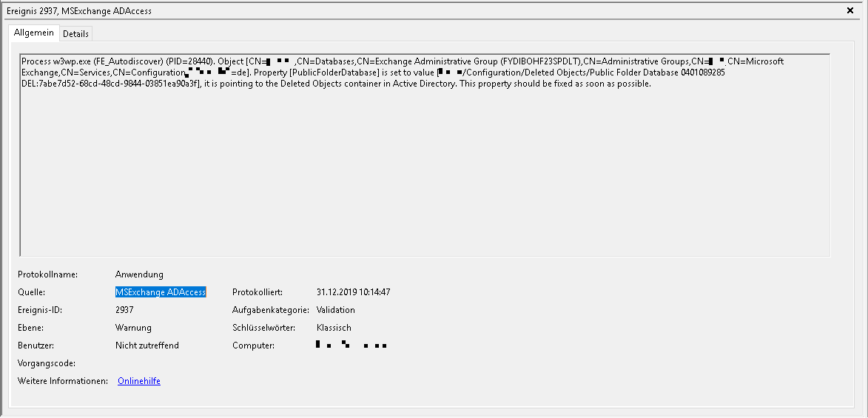Image resolution: width=868 pixels, height=418 pixels.
Task: Click the Vorgangscode label
Action: coord(47,363)
